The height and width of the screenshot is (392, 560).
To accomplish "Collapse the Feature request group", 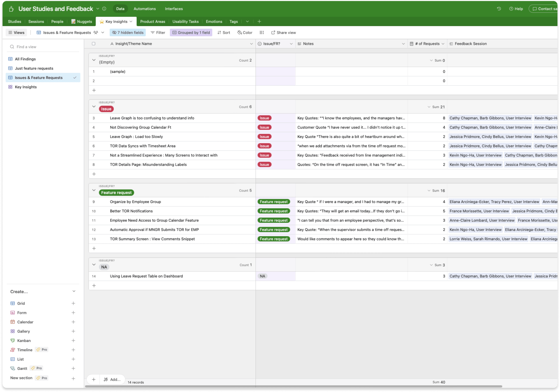I will [94, 190].
